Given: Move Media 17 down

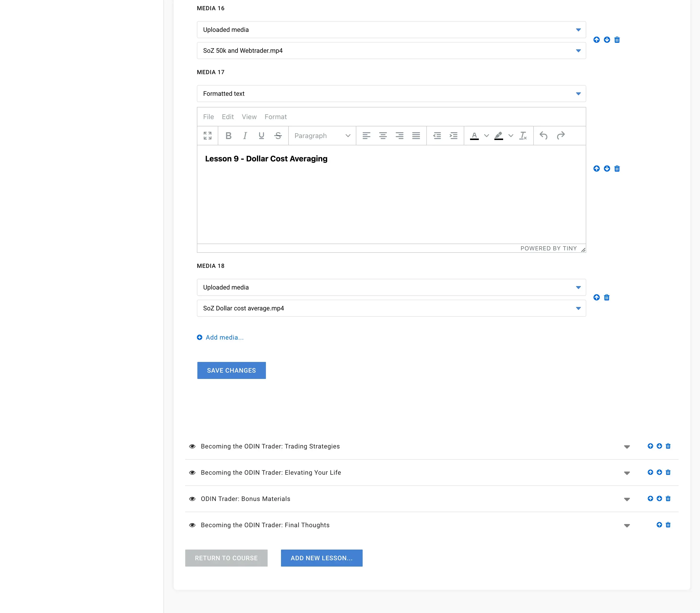Looking at the screenshot, I should [x=607, y=169].
